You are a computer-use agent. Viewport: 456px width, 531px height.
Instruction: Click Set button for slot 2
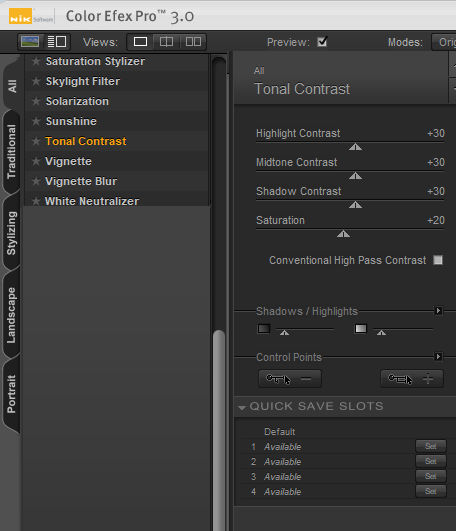click(x=431, y=461)
